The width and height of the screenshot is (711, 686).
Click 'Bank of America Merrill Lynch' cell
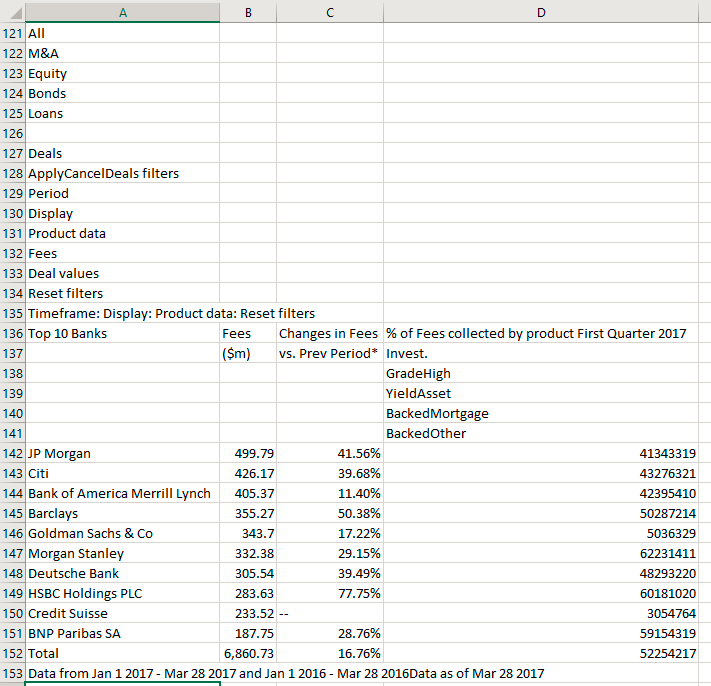coord(122,493)
